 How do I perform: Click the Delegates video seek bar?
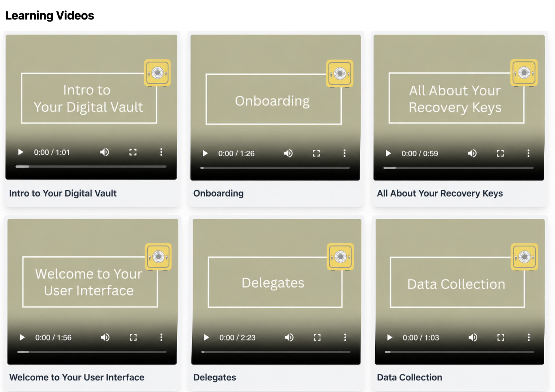click(276, 352)
